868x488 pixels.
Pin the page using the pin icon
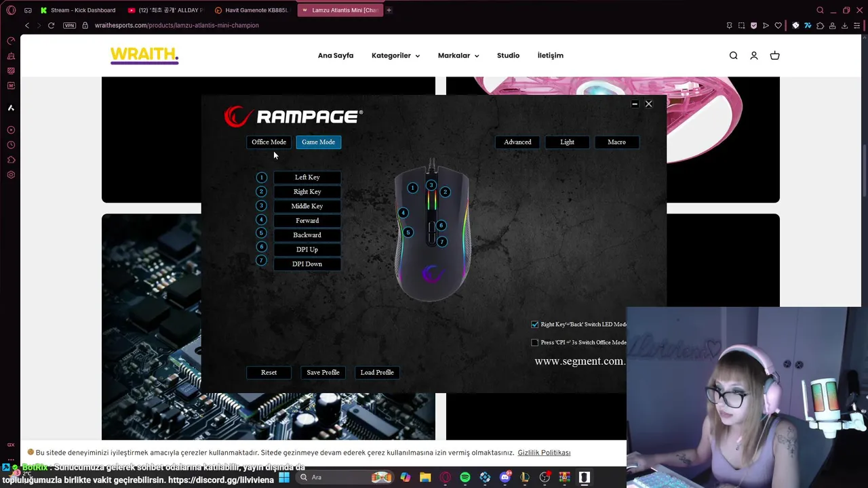tap(729, 25)
